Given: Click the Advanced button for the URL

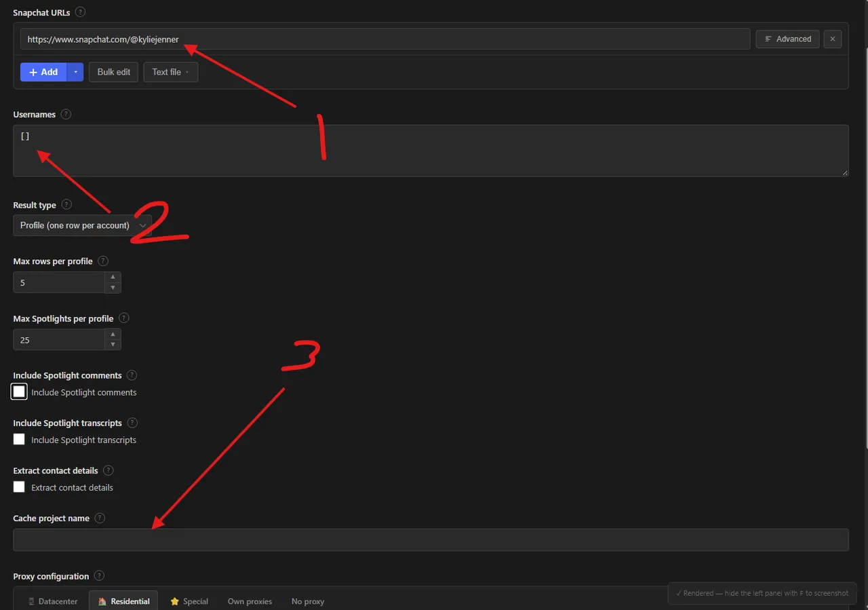Looking at the screenshot, I should coord(788,39).
